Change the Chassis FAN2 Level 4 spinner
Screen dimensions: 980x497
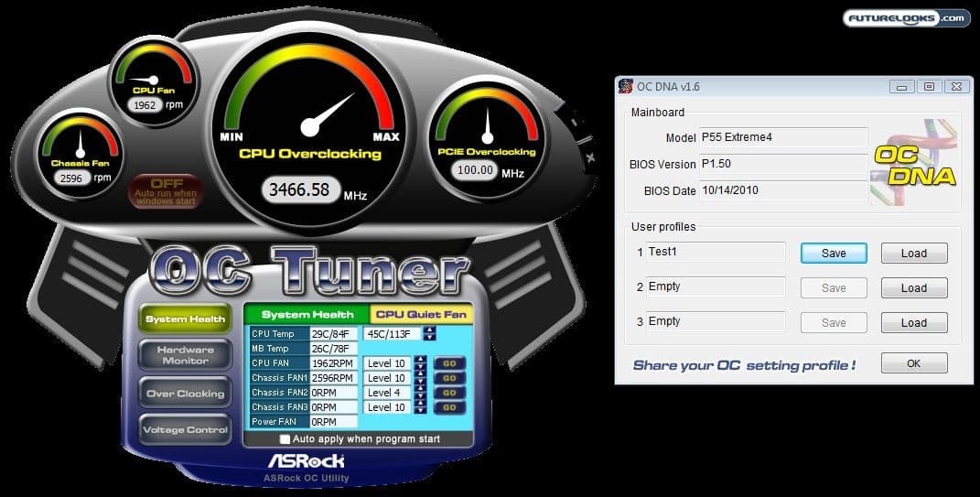click(420, 393)
